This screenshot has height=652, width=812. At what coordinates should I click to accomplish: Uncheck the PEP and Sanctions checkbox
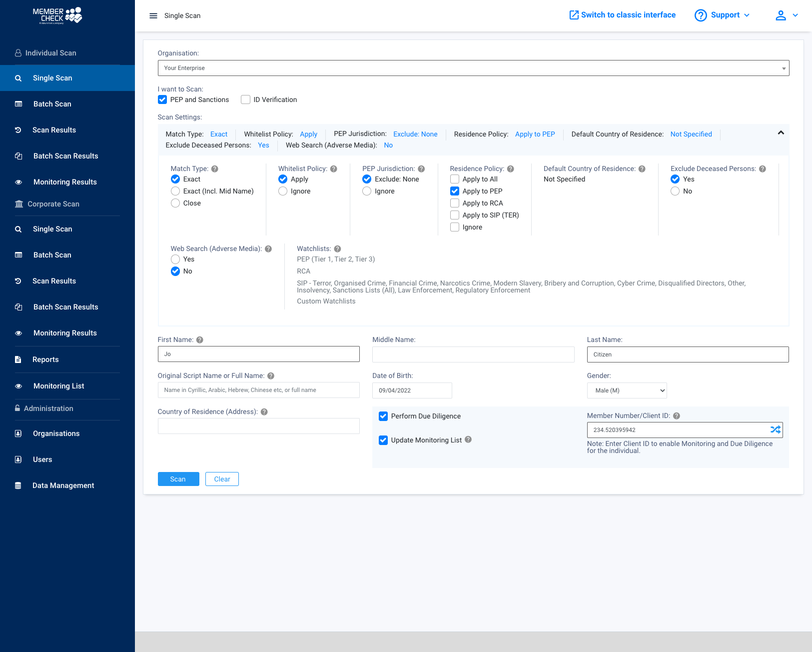162,99
